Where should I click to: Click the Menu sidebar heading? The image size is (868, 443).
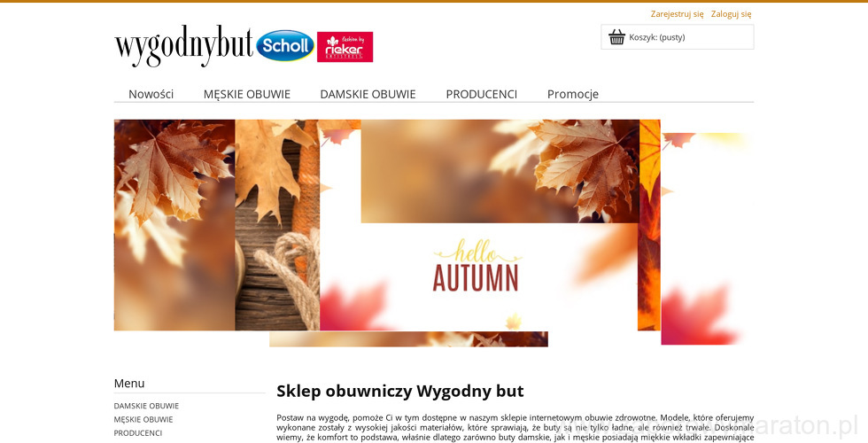[x=129, y=383]
